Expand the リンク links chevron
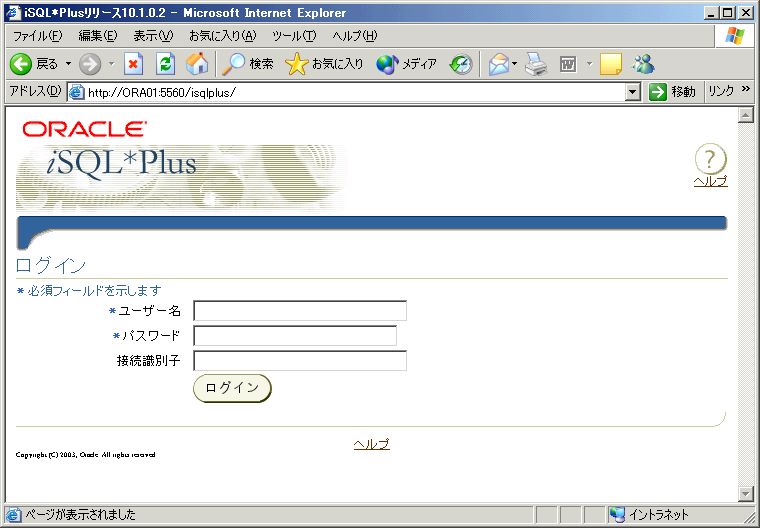 [745, 89]
